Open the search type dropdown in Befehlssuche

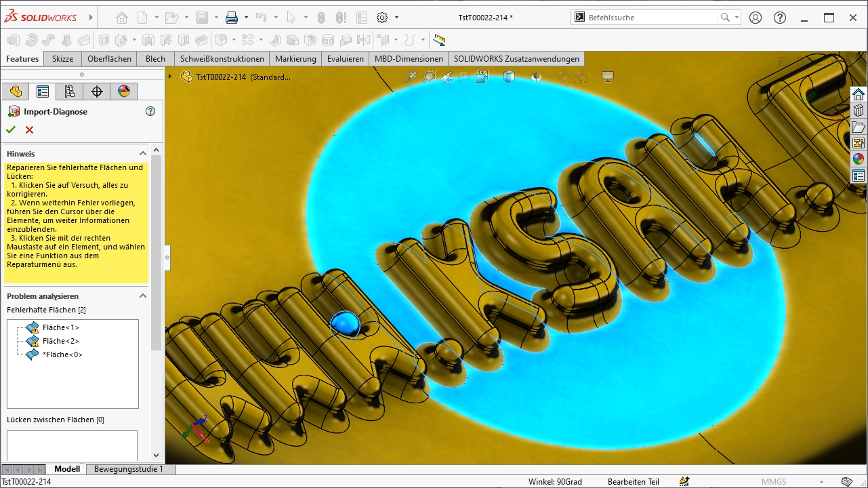point(737,18)
